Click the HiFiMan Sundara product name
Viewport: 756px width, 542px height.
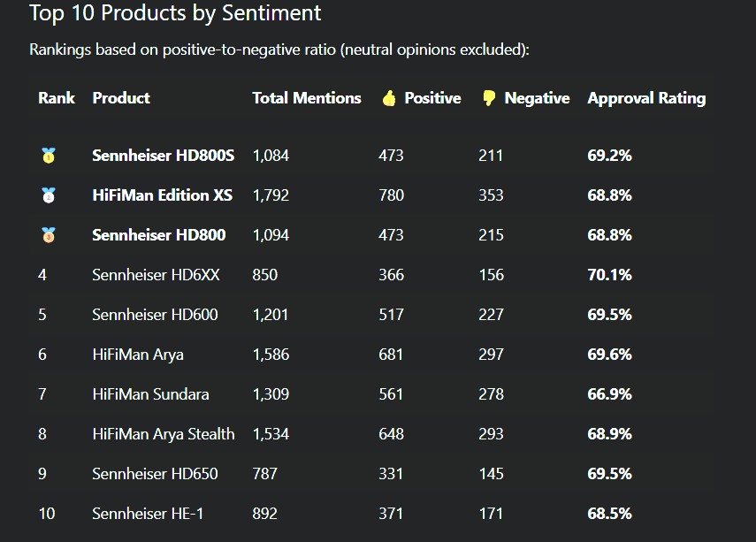pyautogui.click(x=150, y=394)
